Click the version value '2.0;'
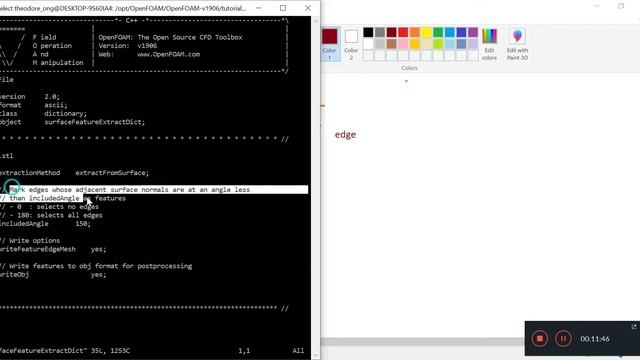This screenshot has width=640, height=360. [x=52, y=96]
